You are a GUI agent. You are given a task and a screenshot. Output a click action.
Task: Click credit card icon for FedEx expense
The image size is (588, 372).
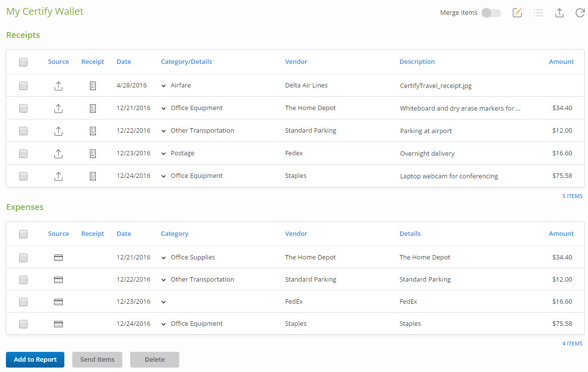pyautogui.click(x=58, y=302)
